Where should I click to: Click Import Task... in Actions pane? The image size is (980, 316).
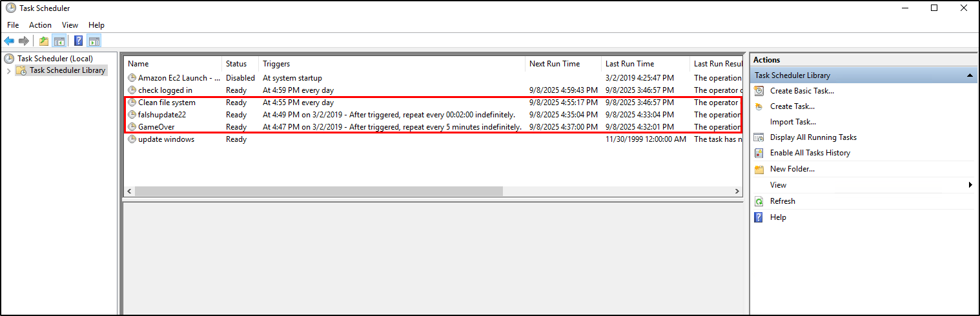point(793,122)
